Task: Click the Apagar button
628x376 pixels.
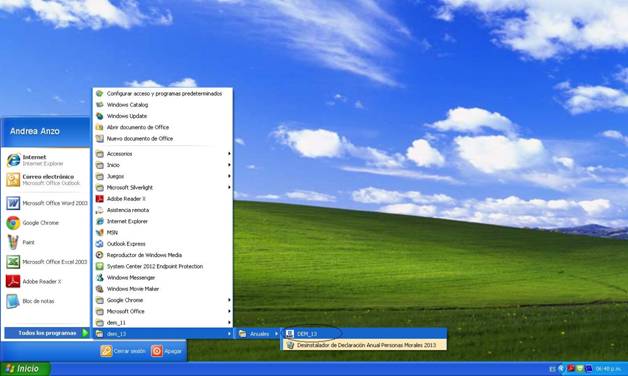Action: [167, 351]
